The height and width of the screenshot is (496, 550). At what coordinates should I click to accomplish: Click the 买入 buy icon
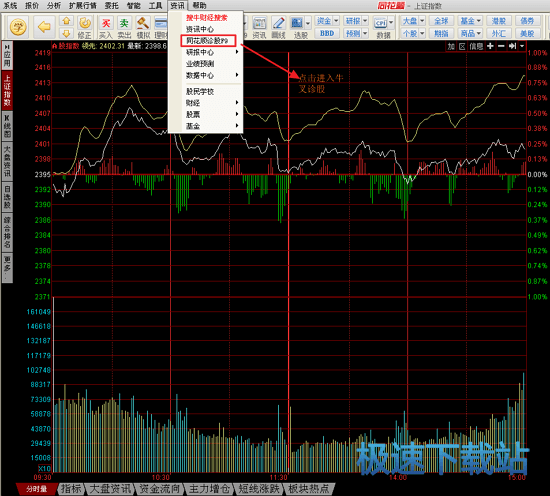(106, 27)
